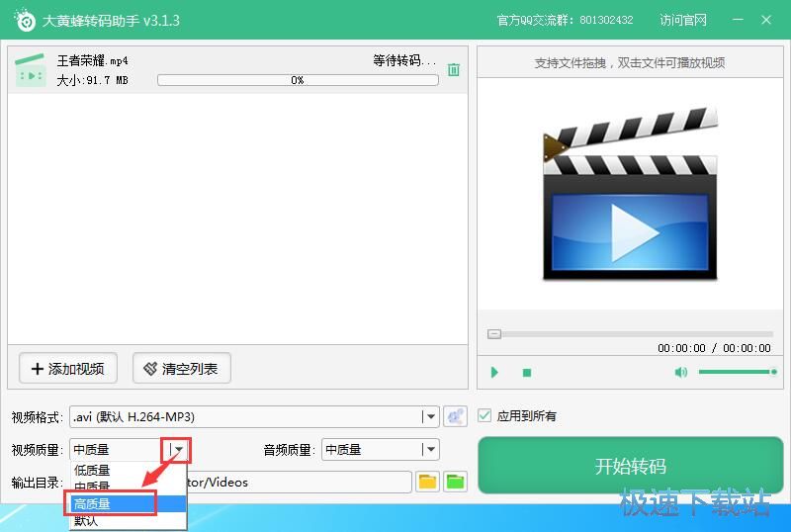
Task: Open the 访问官网 link
Action: click(x=683, y=20)
